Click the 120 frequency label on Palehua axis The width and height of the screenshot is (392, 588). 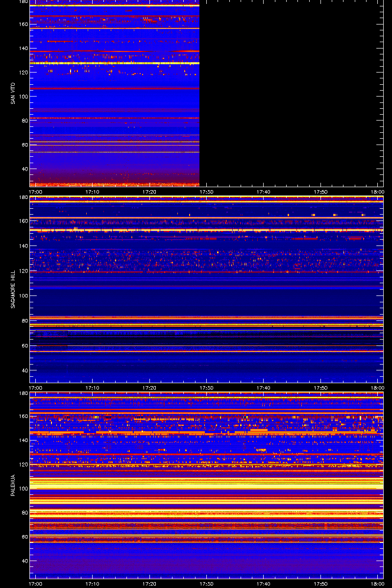click(x=23, y=464)
